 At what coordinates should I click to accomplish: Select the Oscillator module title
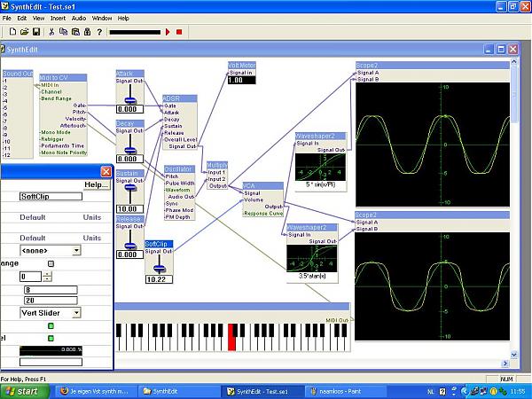(179, 169)
